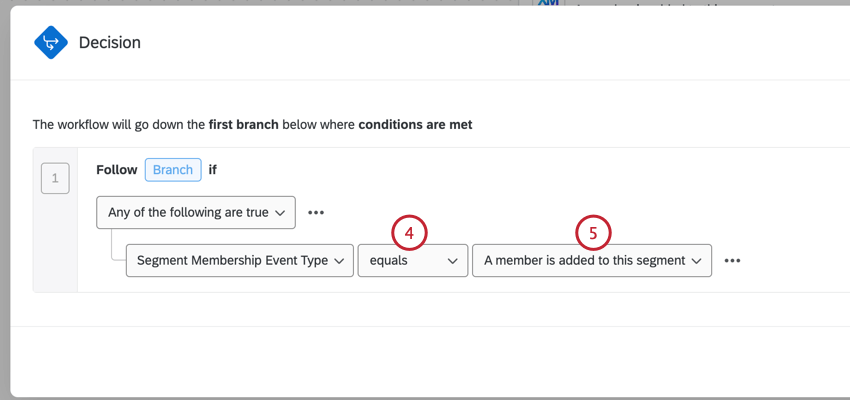Open the ellipsis menu at the condition row's end

point(732,260)
